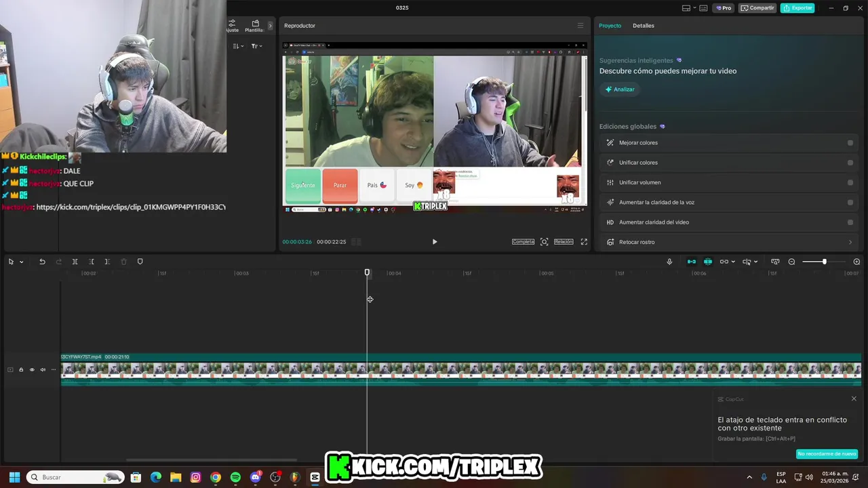Screen dimensions: 868x488
Task: Enable the Unificar colores checkbox
Action: coord(850,163)
